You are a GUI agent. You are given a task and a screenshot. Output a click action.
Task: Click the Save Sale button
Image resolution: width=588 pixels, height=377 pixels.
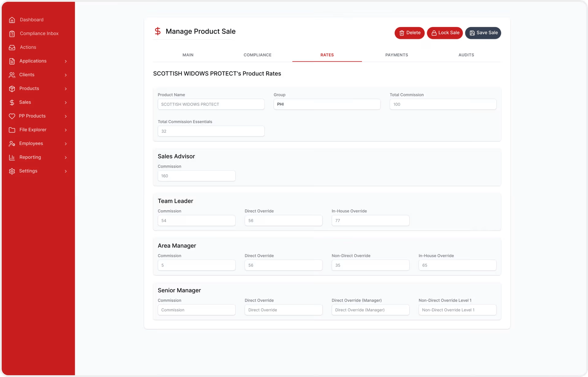tap(483, 33)
